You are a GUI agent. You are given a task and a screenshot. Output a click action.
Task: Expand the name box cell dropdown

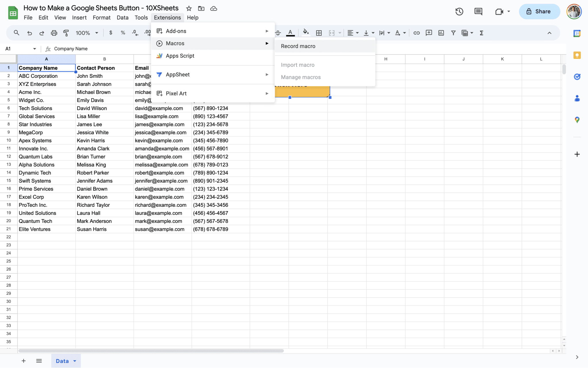click(34, 49)
